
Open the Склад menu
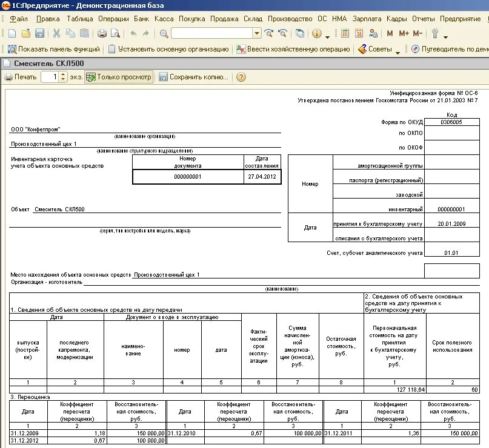[253, 19]
